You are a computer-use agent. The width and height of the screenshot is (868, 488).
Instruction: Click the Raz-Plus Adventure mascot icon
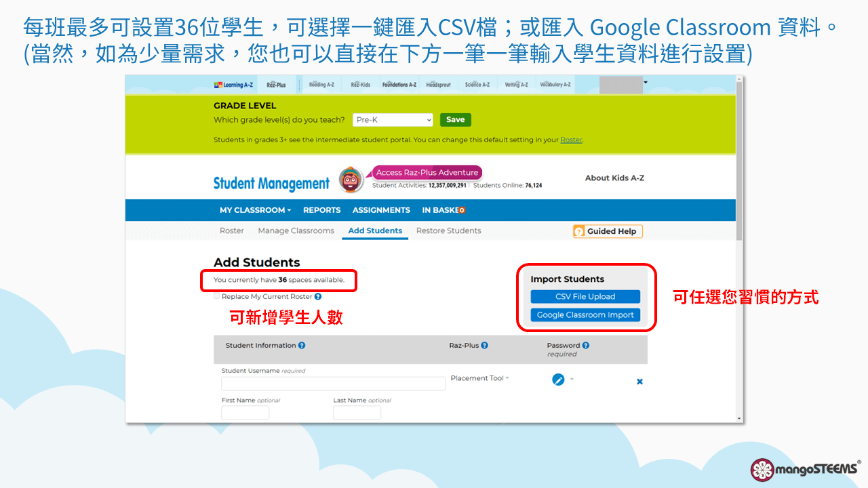tap(351, 180)
